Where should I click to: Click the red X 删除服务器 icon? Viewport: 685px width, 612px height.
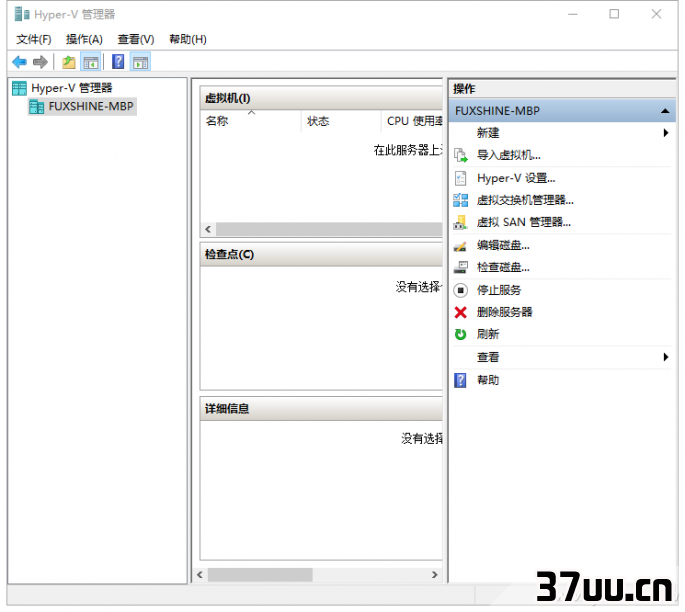click(x=460, y=312)
